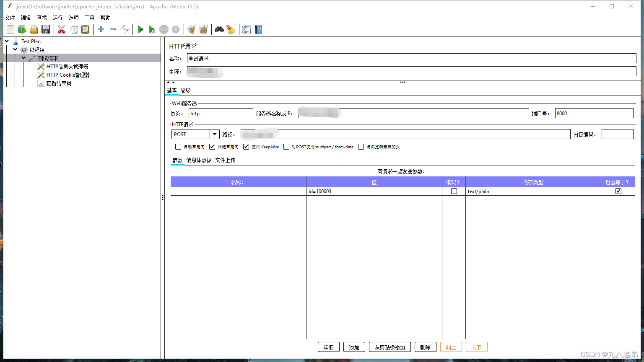Screen dimensions: 644x362
Task: Click the wrench icon beside HTTP信息头管理器
Action: coord(41,67)
